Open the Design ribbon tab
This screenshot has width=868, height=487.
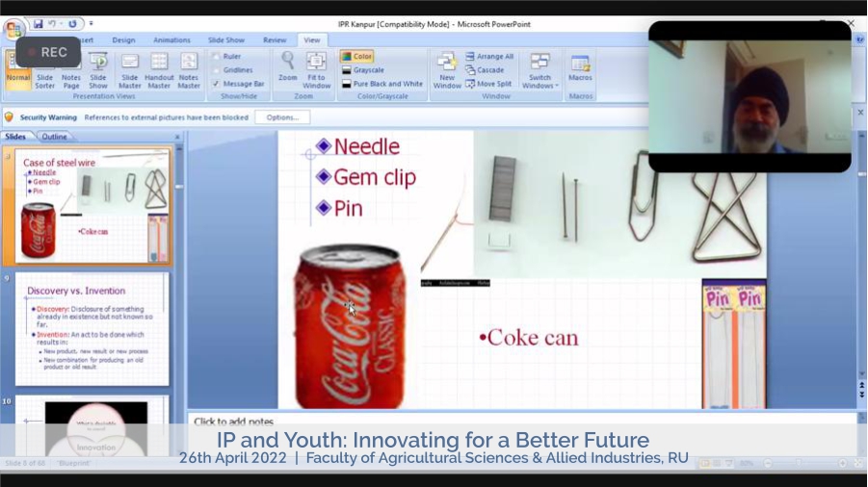pos(123,40)
